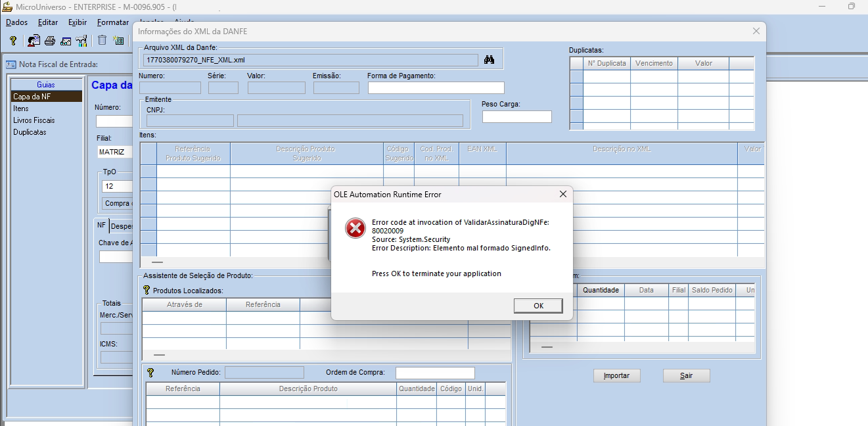Click the Importar button
The image size is (868, 426).
coord(616,375)
